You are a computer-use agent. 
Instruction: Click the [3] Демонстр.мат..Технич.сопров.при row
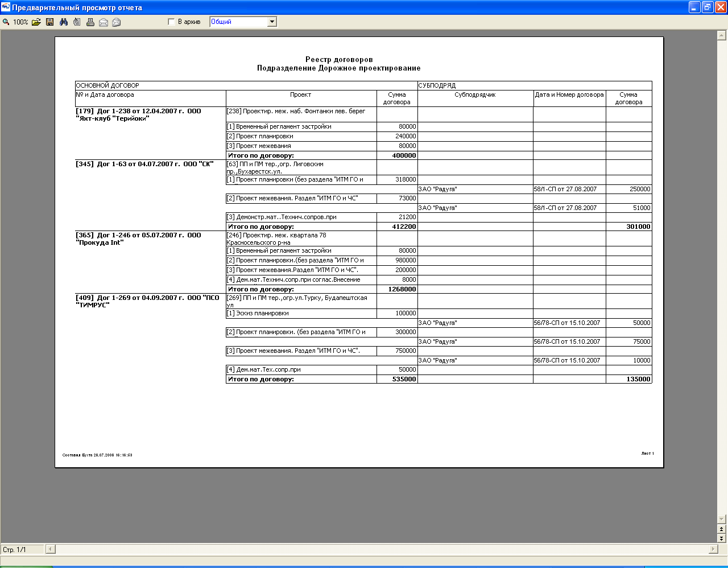click(x=301, y=217)
